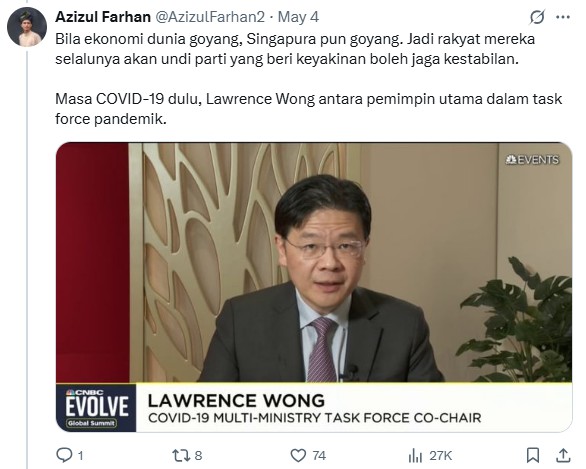Open Azizul Farhan's profile avatar
Image resolution: width=586 pixels, height=469 pixels.
(x=27, y=27)
